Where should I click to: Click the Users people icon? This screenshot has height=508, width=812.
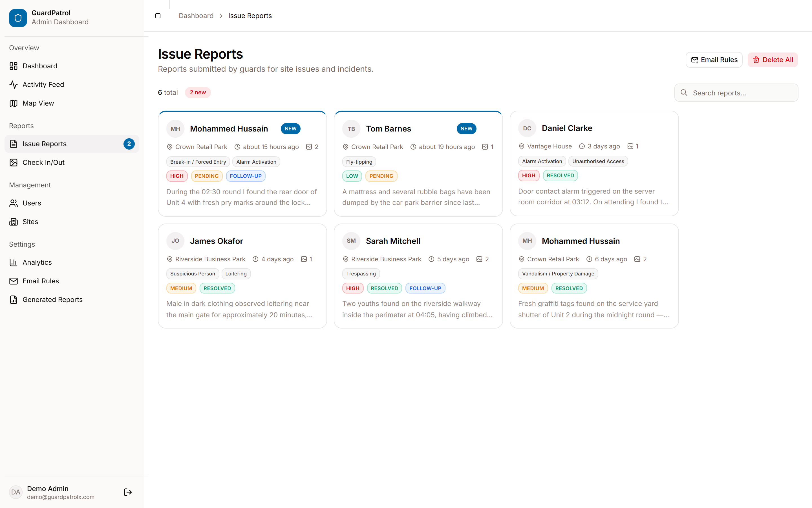click(14, 203)
